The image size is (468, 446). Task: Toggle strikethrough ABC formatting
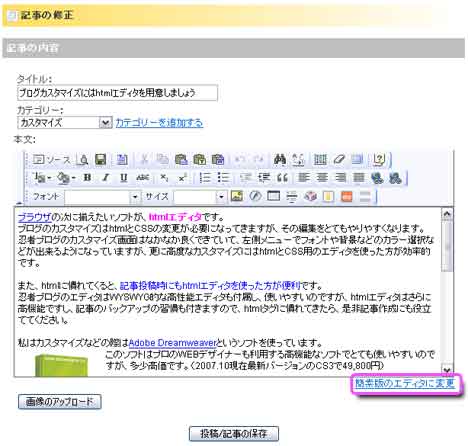point(142,178)
